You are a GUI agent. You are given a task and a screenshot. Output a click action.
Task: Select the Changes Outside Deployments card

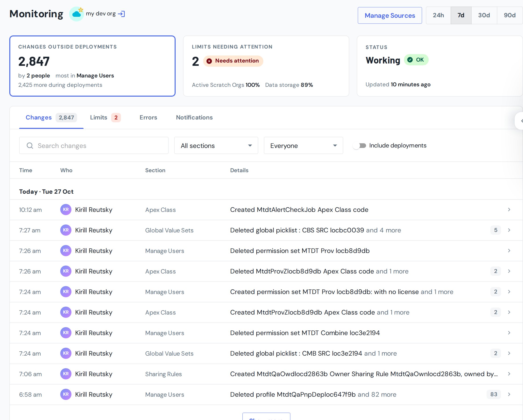92,66
